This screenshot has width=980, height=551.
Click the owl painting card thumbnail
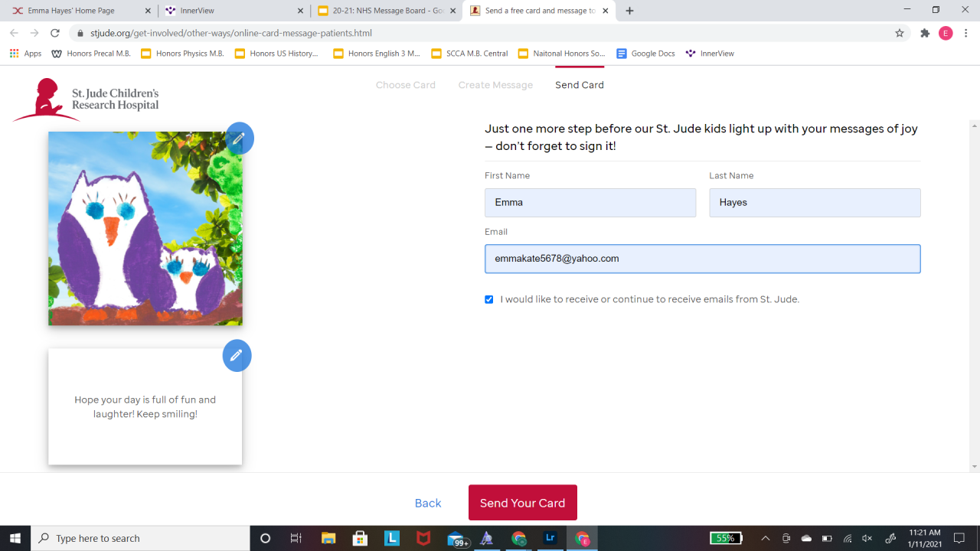pyautogui.click(x=145, y=228)
